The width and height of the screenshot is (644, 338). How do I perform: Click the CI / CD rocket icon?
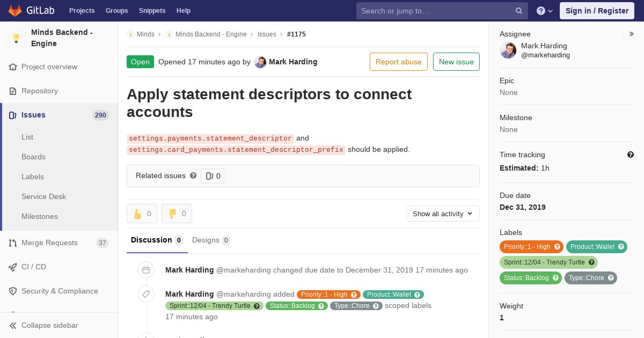(13, 267)
